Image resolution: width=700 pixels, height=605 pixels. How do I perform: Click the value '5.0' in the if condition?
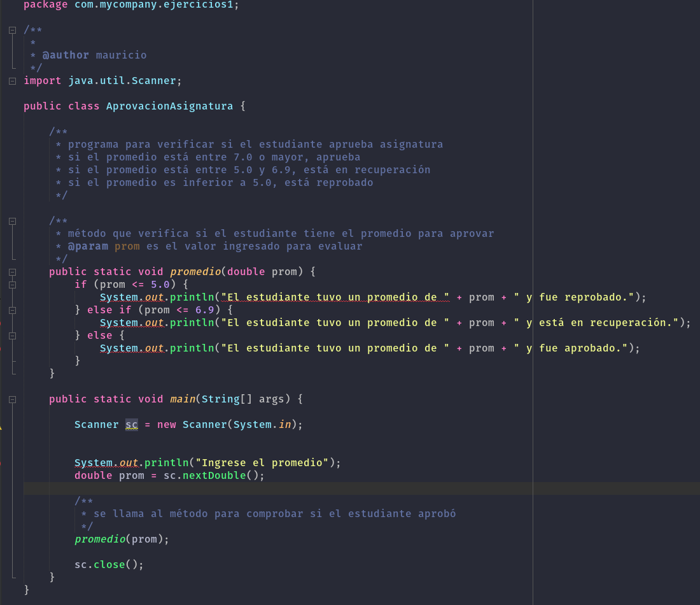point(160,285)
